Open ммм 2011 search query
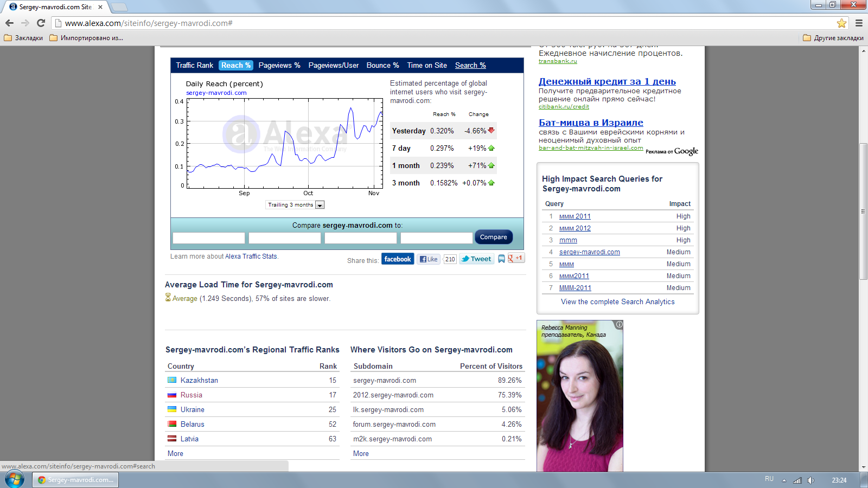 [575, 216]
